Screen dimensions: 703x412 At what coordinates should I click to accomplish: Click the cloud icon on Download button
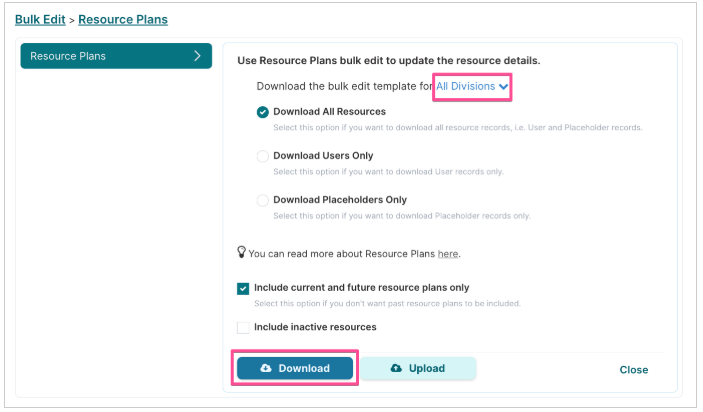click(x=266, y=368)
